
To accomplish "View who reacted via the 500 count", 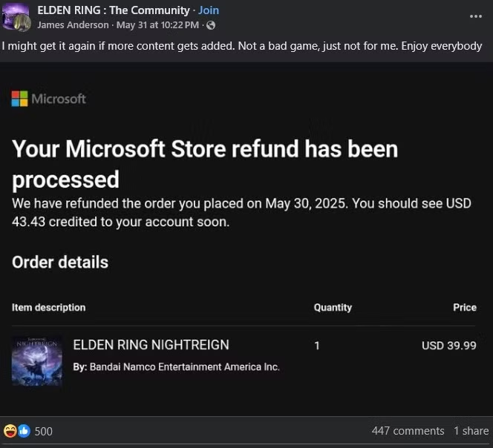I will (x=44, y=431).
